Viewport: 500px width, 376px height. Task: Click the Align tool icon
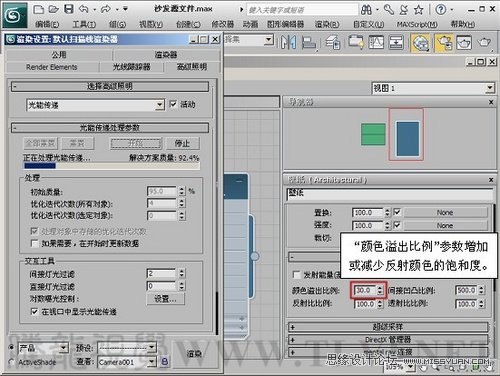[309, 42]
